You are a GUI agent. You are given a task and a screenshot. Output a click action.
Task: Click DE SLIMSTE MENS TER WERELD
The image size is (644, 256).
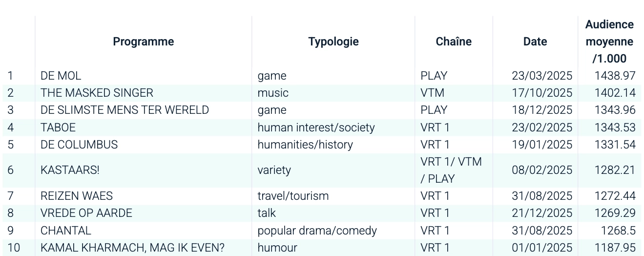(125, 110)
